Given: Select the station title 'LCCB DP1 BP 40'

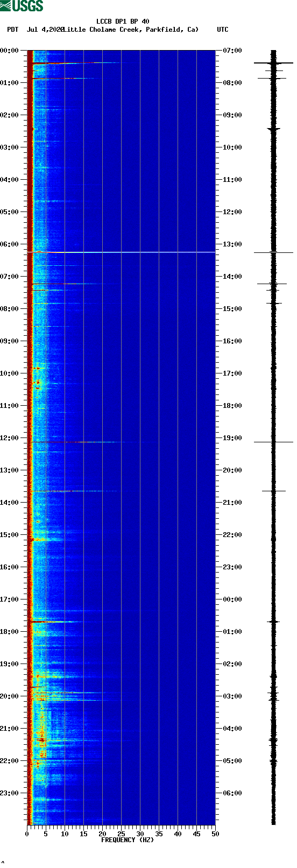Looking at the screenshot, I should 123,22.
